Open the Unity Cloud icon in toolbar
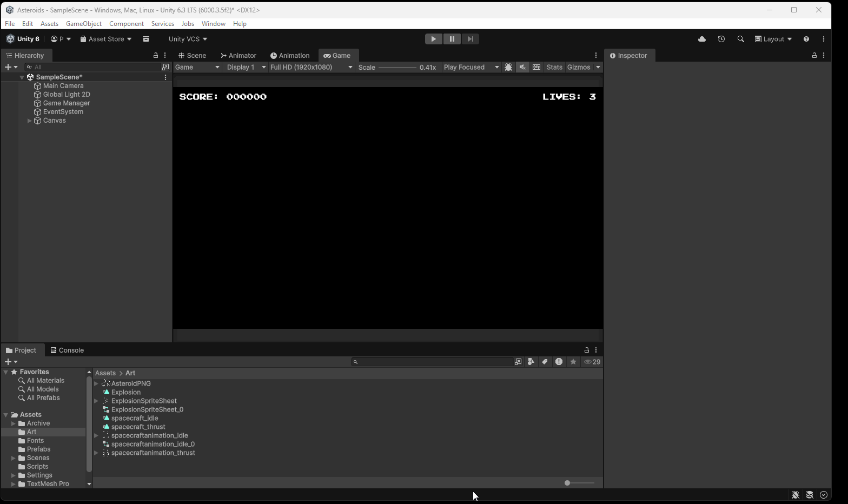Image resolution: width=848 pixels, height=504 pixels. pos(702,39)
